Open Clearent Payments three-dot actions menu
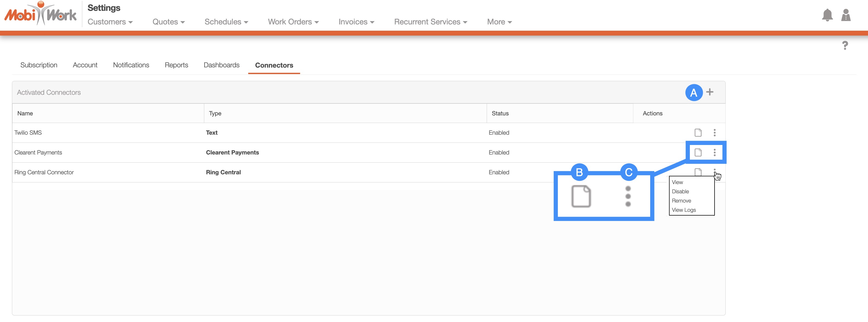This screenshot has height=322, width=868. 714,153
